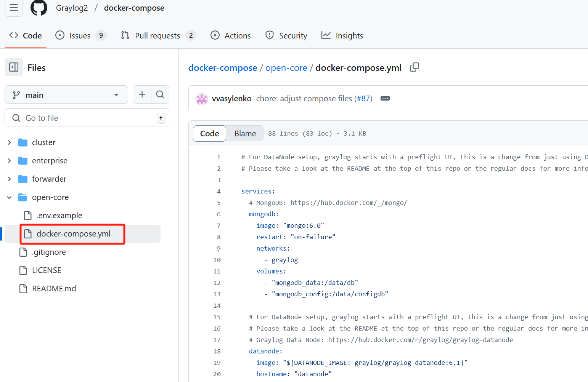This screenshot has width=588, height=382.
Task: Collapse the Files side panel
Action: click(14, 67)
